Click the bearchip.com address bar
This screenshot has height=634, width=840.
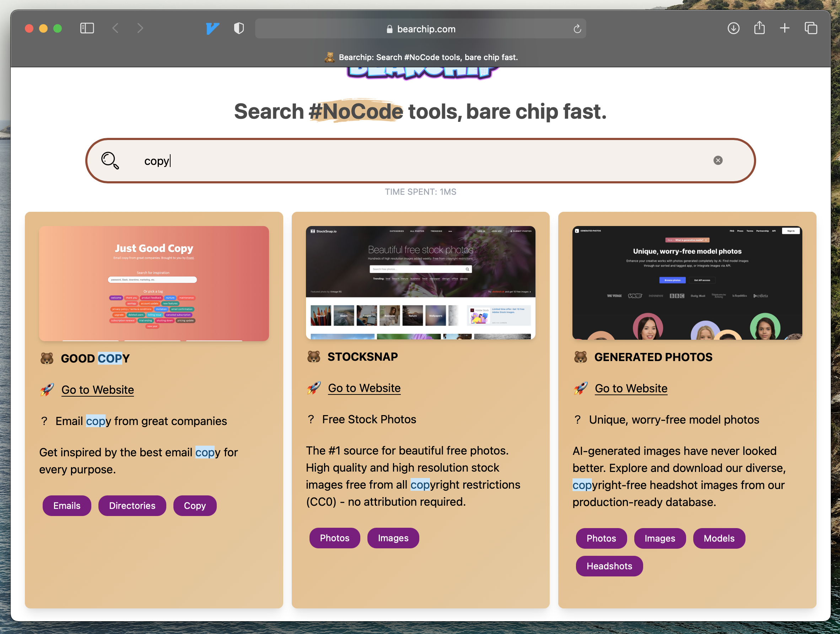point(420,29)
